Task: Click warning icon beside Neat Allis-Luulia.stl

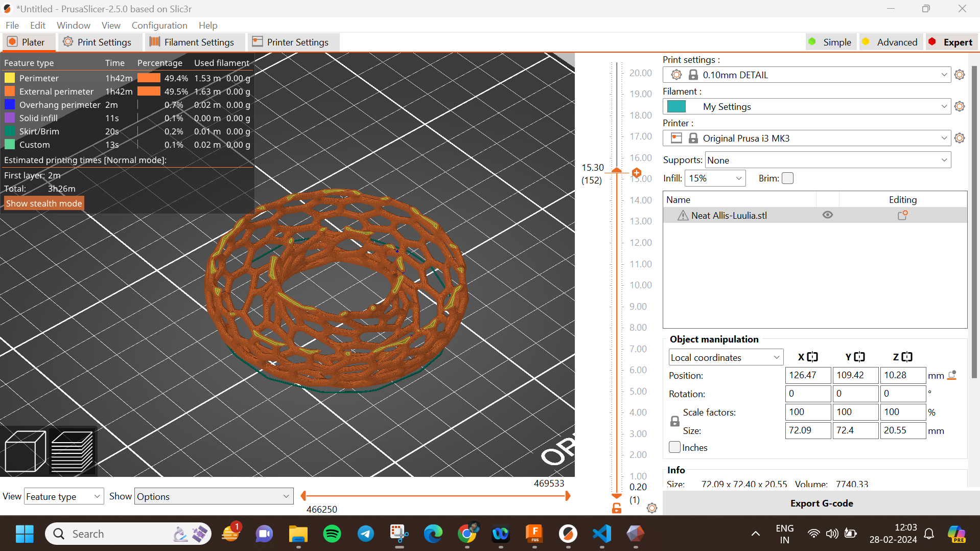Action: click(x=683, y=215)
